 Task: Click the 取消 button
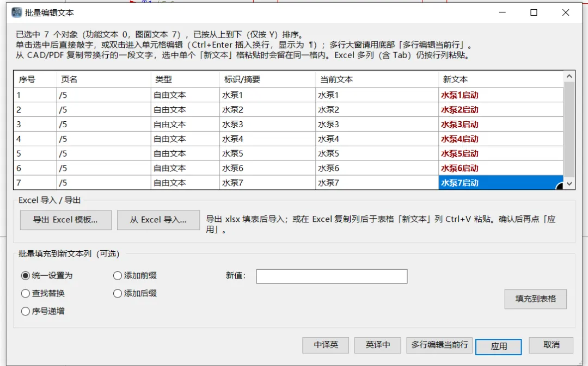click(551, 345)
